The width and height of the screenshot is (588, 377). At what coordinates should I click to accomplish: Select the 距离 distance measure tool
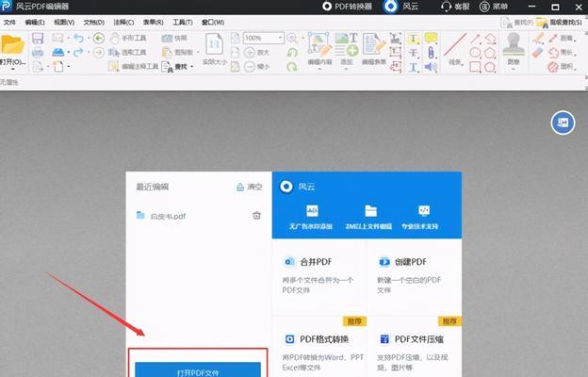pos(561,38)
